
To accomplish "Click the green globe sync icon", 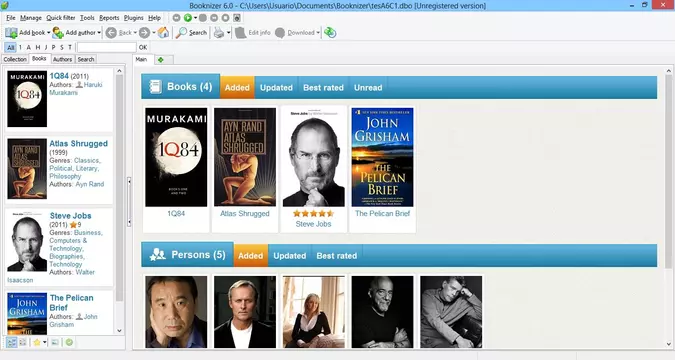I will coord(330,33).
